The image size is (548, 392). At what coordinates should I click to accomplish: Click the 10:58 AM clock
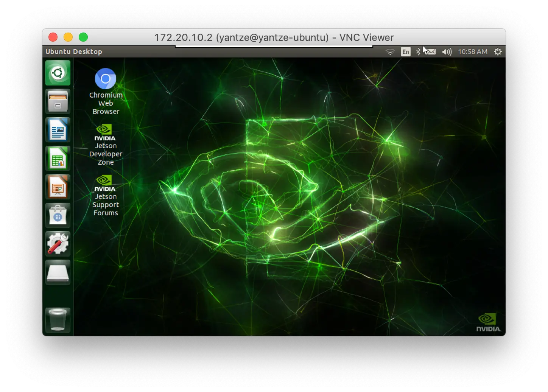tap(473, 52)
